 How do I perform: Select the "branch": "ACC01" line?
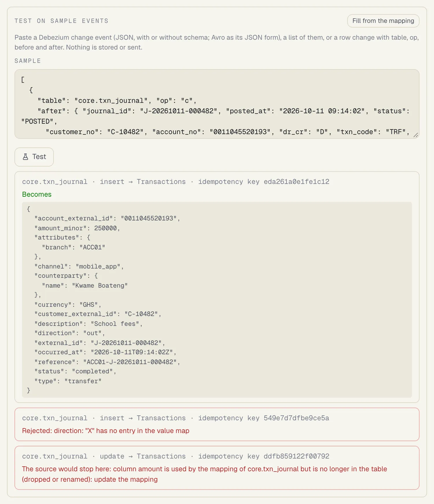73,247
